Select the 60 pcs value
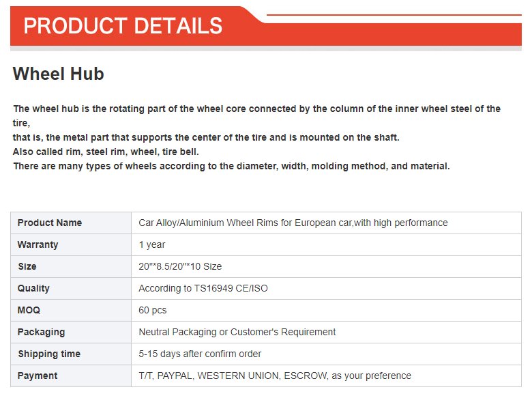The image size is (532, 396). tap(153, 310)
